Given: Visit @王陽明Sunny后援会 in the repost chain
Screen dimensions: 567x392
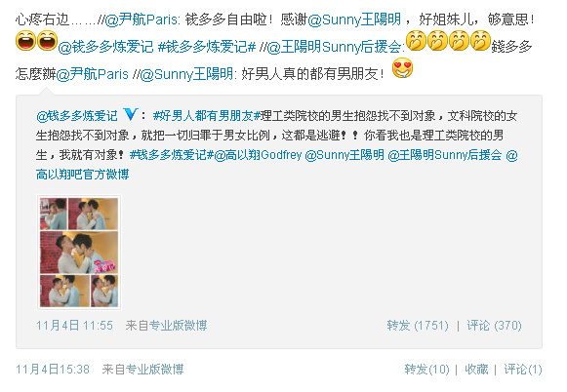Looking at the screenshot, I should click(334, 47).
